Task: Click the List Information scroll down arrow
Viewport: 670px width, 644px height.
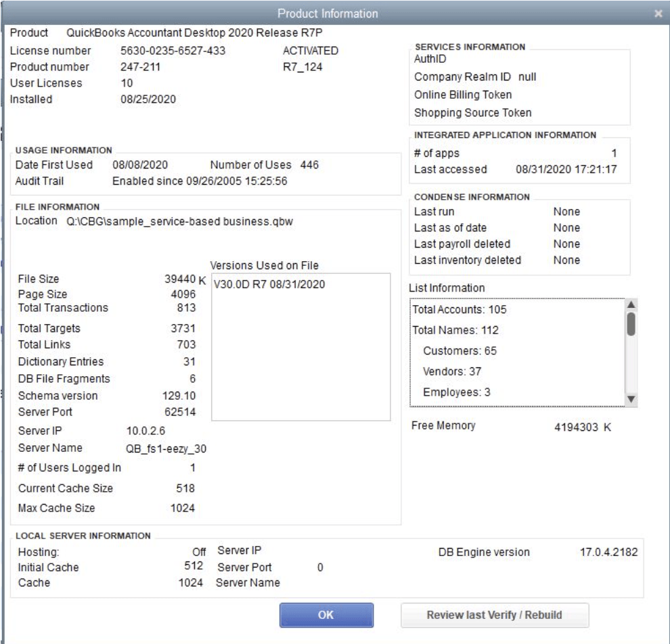Action: click(x=631, y=399)
